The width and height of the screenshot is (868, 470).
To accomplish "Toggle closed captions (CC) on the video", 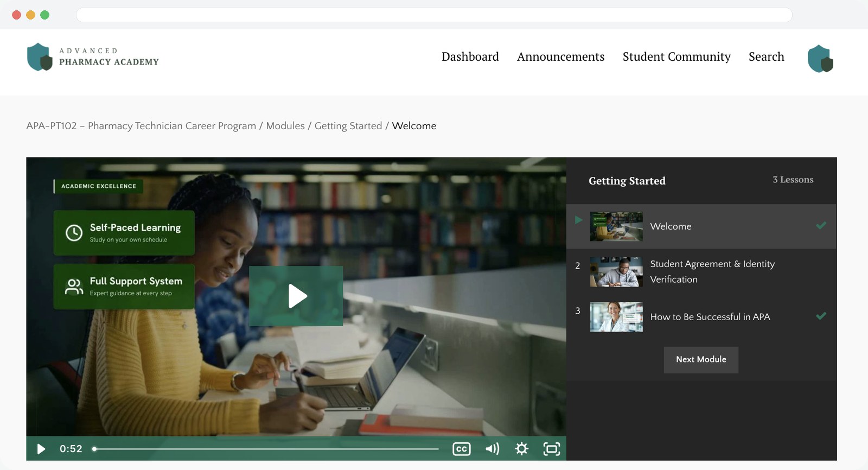I will tap(462, 449).
